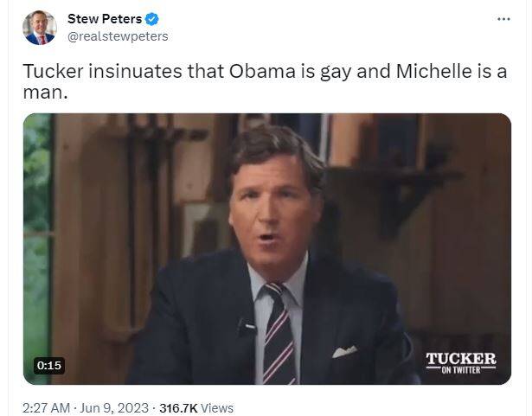Open Stew Peters profile avatar
Image resolution: width=532 pixels, height=416 pixels.
coord(40,28)
